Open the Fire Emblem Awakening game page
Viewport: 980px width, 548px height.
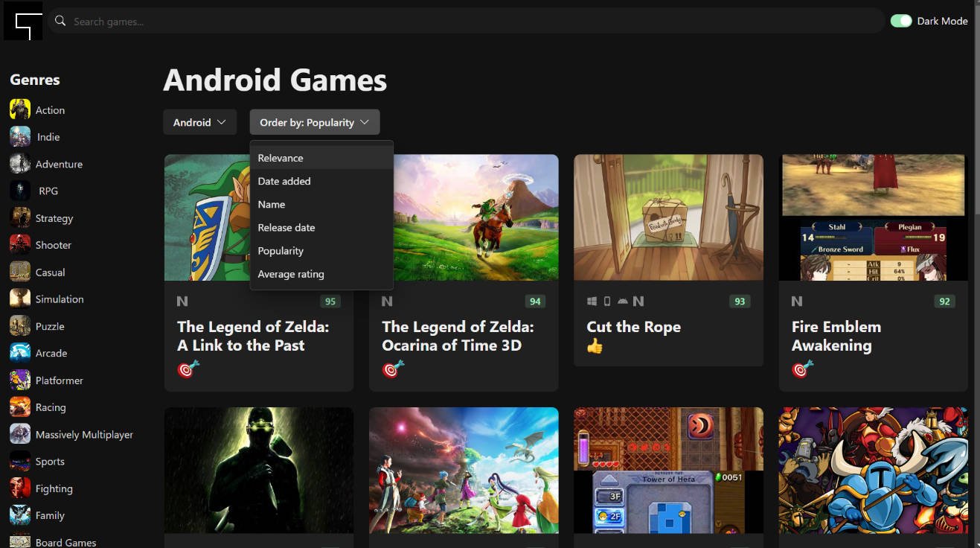pos(836,336)
